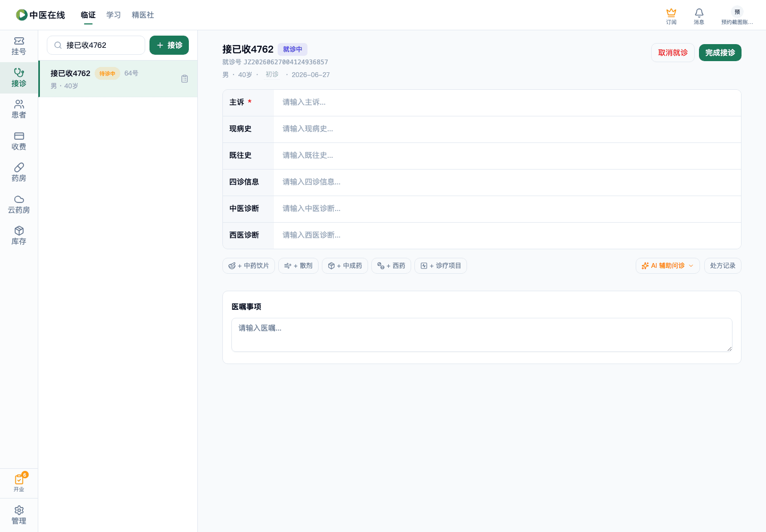Open the 药房 pharmacy sidebar item
This screenshot has height=532, width=766.
click(x=19, y=173)
